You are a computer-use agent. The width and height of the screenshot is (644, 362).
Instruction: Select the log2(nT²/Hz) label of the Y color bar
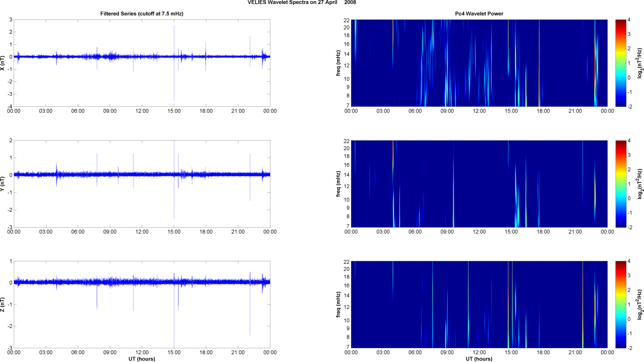pos(640,184)
